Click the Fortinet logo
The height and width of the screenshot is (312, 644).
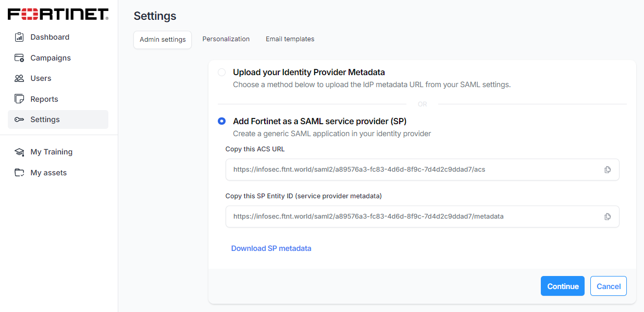pyautogui.click(x=58, y=14)
